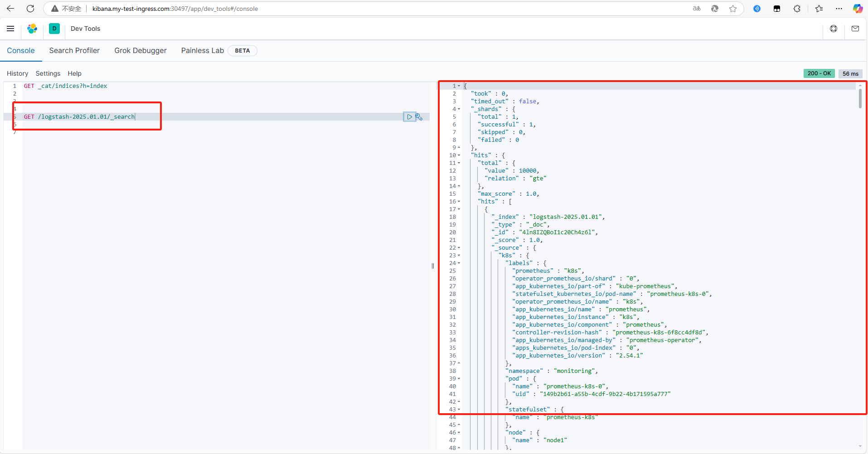Open the wrench request options menu

(x=419, y=117)
